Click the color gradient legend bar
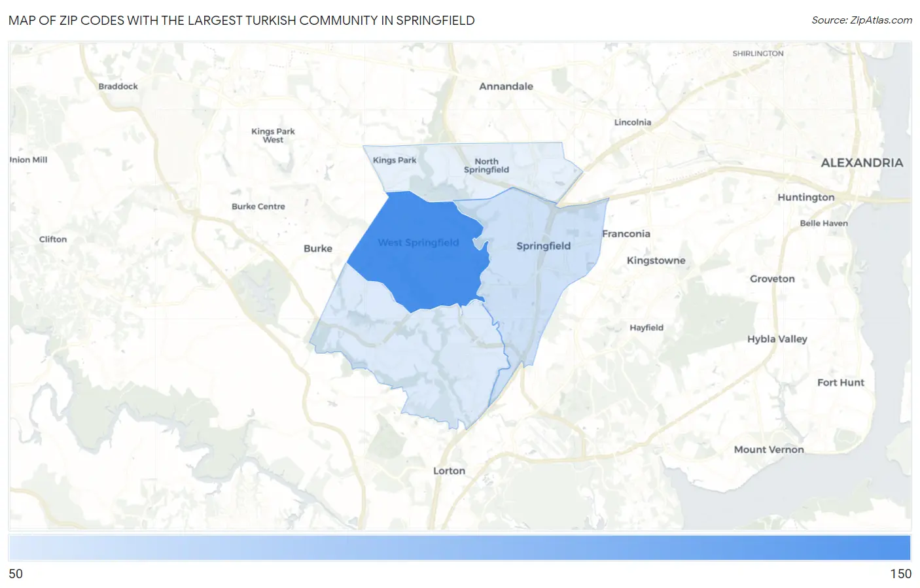 (x=459, y=547)
